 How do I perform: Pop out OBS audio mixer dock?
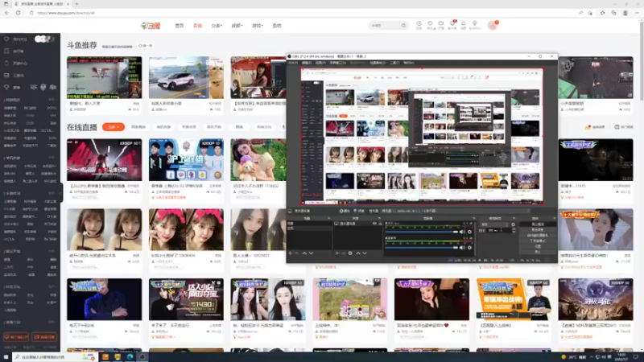(473, 218)
